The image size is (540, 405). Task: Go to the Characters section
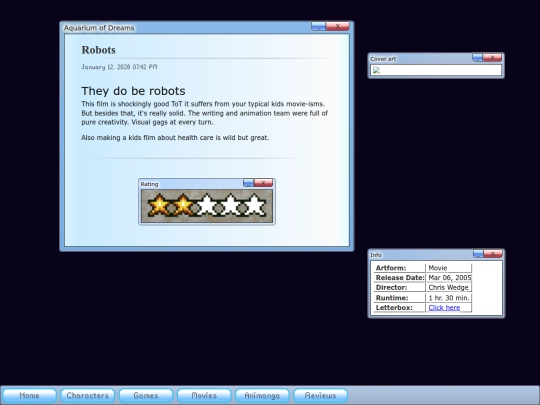pos(87,395)
